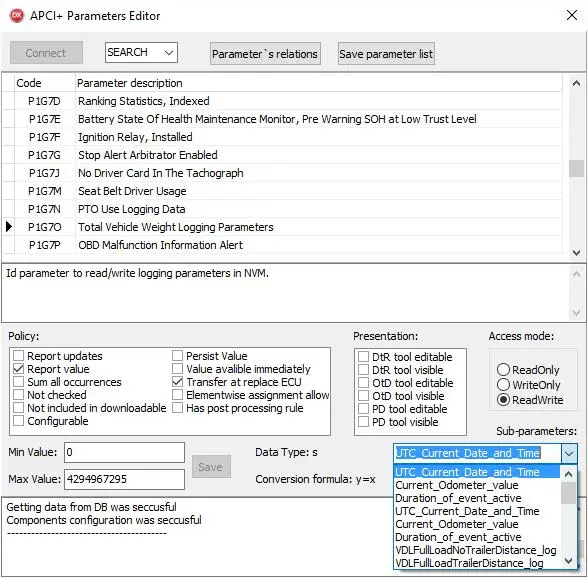Click the Parameter`s relations button
Screen dimensions: 588x578
(x=265, y=54)
